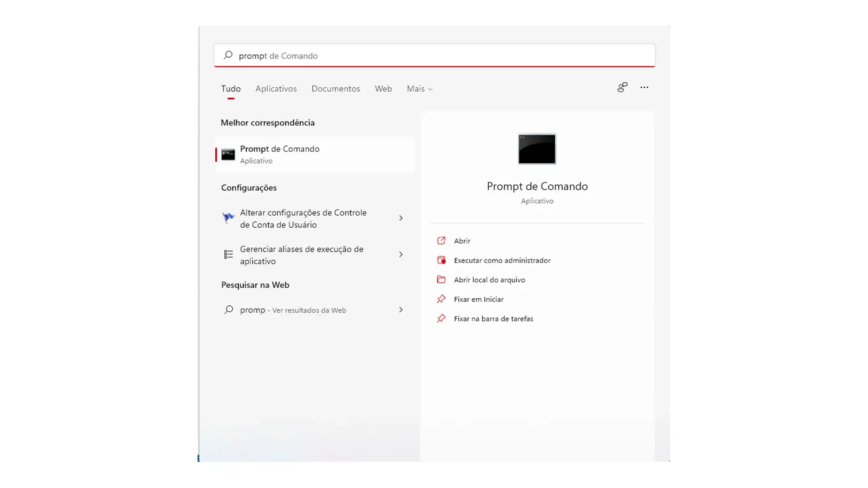Click Fixar na barra de tarefas
Image resolution: width=868 pixels, height=488 pixels.
[x=494, y=318]
